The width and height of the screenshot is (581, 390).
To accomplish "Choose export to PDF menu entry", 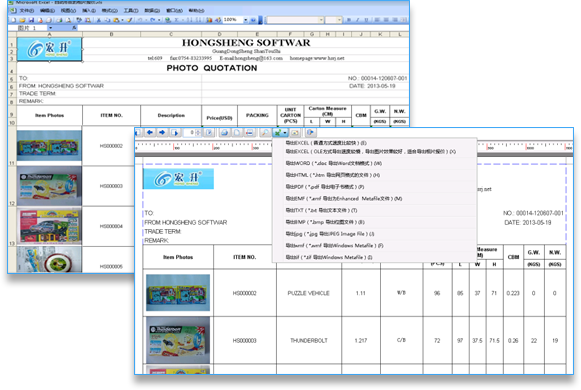I will (x=325, y=187).
